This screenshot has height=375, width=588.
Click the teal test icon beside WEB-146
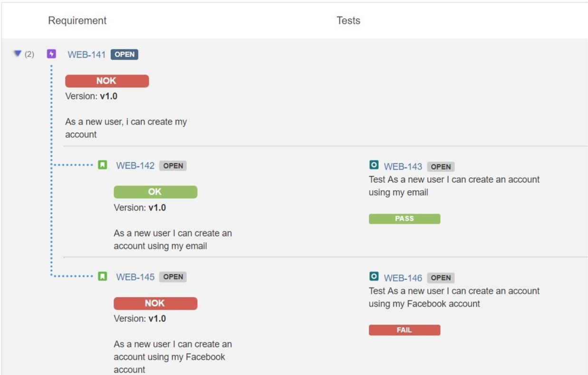point(374,276)
